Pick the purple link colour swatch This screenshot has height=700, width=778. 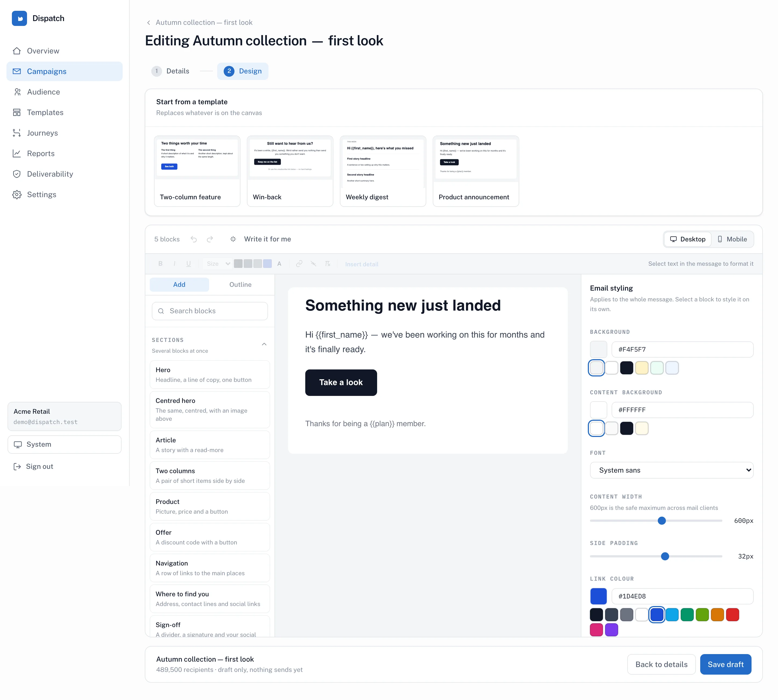[611, 630]
